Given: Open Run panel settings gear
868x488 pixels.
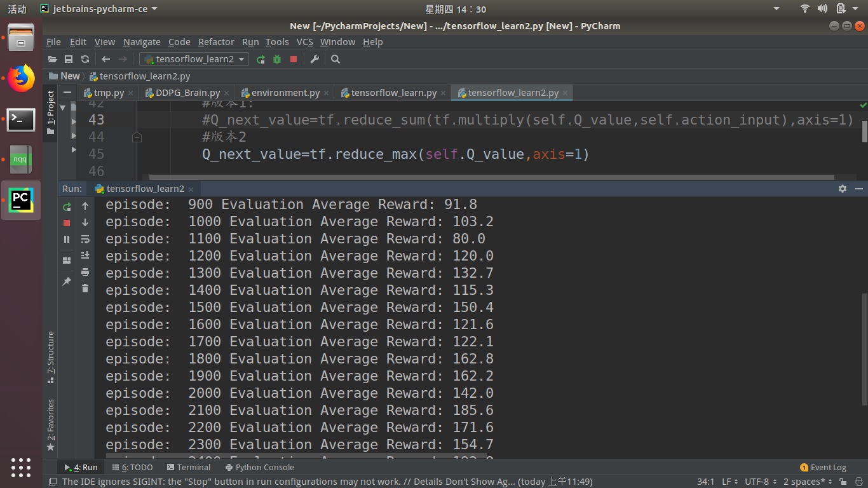Looking at the screenshot, I should click(x=843, y=189).
